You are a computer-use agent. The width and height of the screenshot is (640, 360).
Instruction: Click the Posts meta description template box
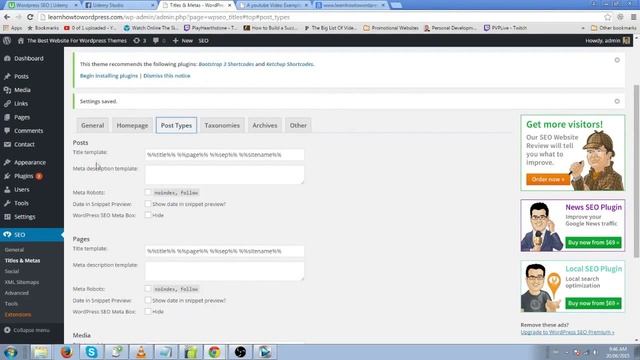click(224, 175)
